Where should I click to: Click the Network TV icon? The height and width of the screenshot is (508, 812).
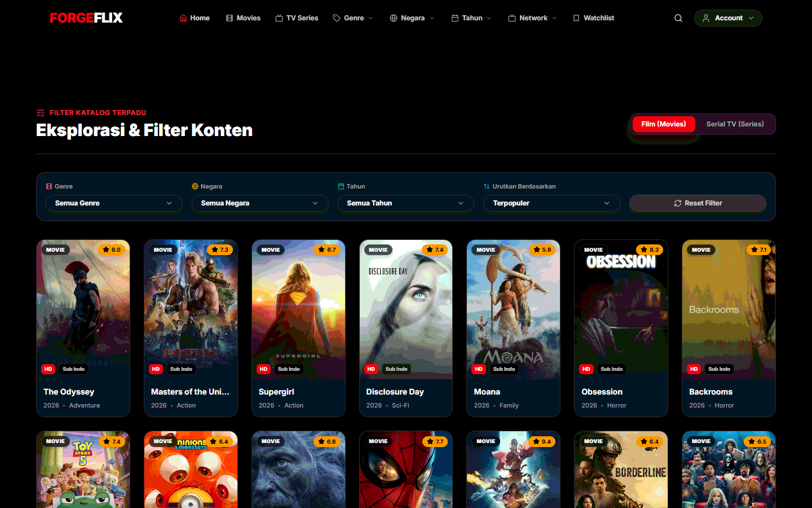(512, 18)
